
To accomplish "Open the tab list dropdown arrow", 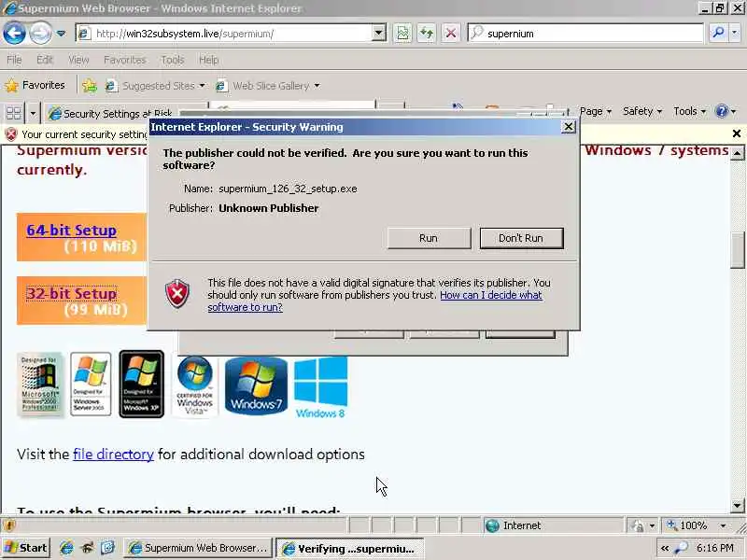I will click(33, 113).
